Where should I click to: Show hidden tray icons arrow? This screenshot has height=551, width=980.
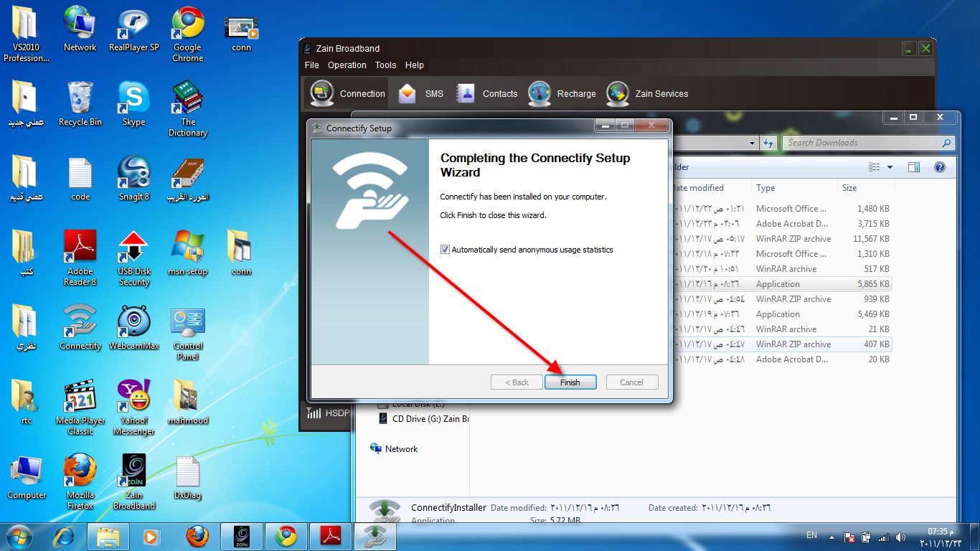click(831, 536)
